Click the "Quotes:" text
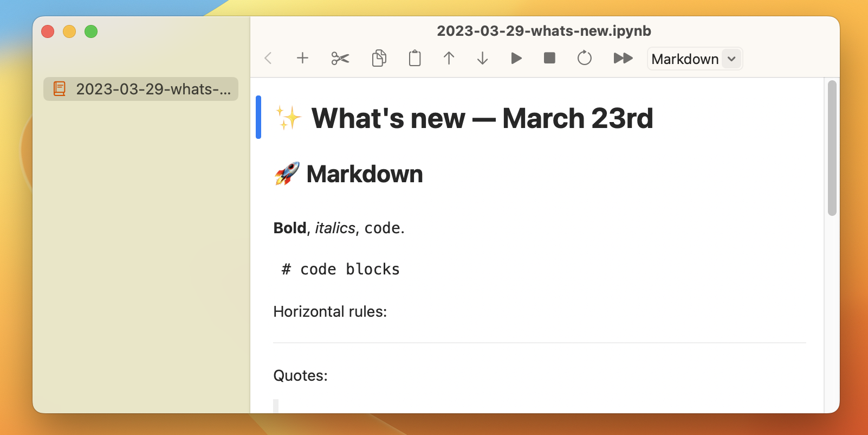868x435 pixels. pos(300,375)
